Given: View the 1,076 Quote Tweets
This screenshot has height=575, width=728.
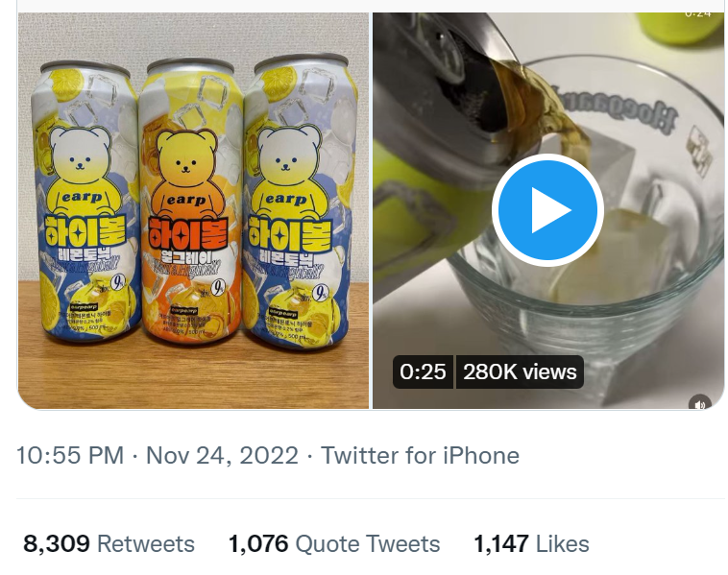Looking at the screenshot, I should coord(333,544).
